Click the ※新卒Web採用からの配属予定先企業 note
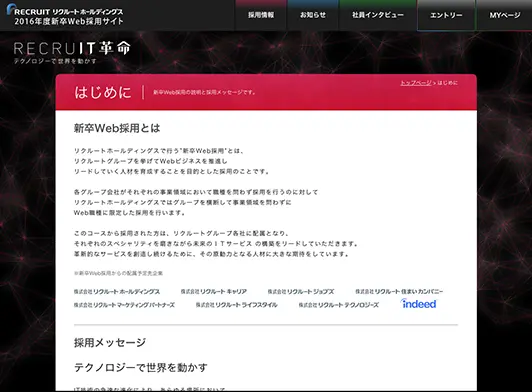Image resolution: width=532 pixels, height=392 pixels. [x=118, y=273]
